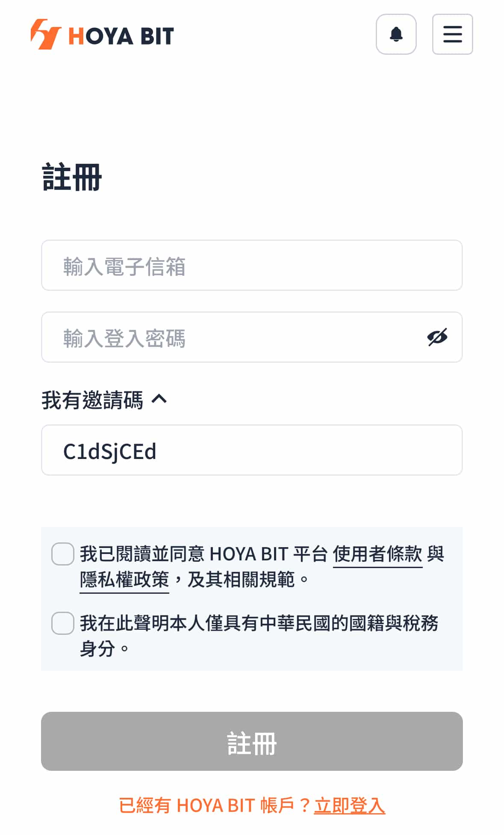
Task: Collapse the 我有邀請碼 section label
Action: click(x=92, y=400)
